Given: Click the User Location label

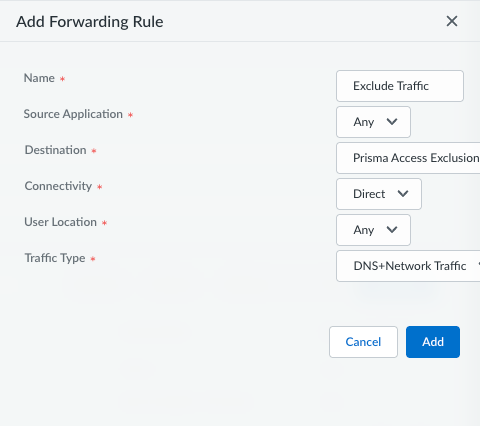Looking at the screenshot, I should coord(60,222).
